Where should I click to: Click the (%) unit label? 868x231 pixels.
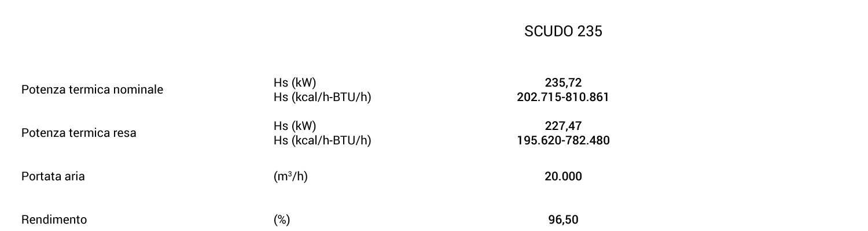point(281,219)
